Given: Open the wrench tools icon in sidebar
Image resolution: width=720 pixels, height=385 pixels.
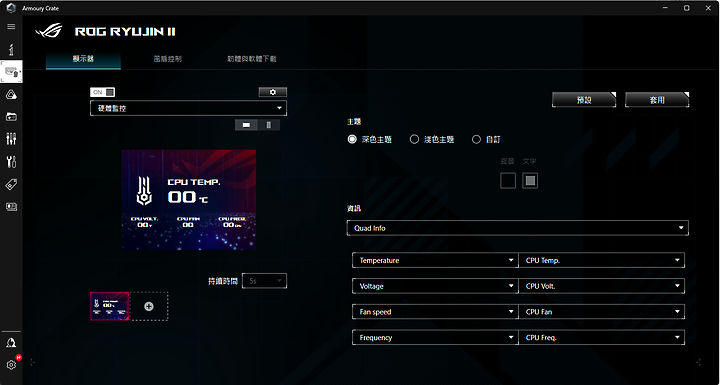Looking at the screenshot, I should (11, 161).
